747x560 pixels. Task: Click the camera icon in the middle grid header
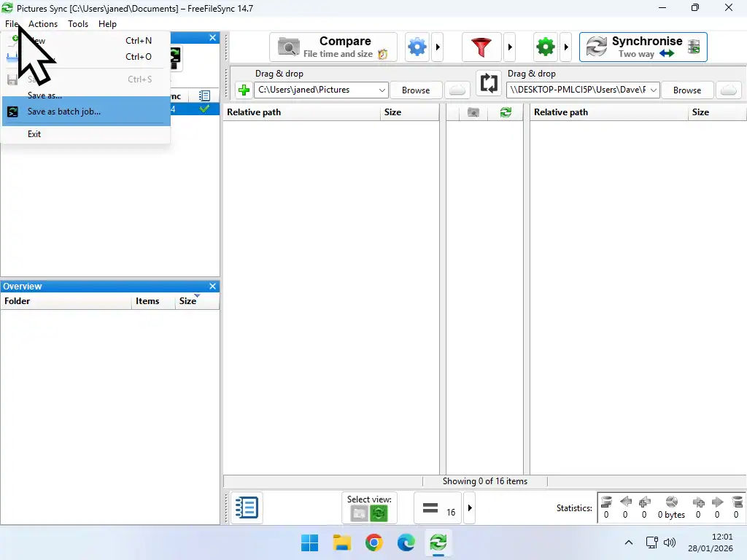coord(473,112)
